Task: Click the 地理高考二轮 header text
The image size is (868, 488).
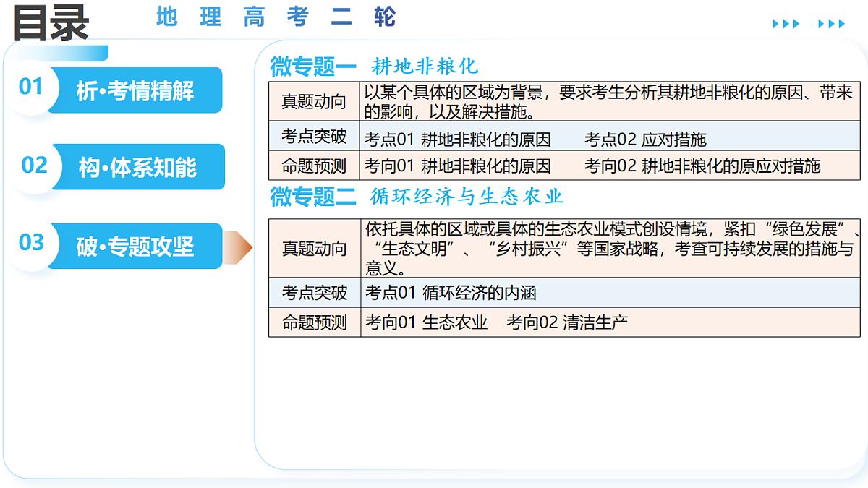Action: 276,17
